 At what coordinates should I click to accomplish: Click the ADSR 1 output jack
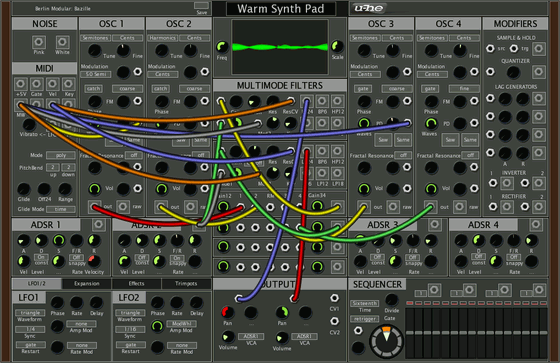(98, 224)
